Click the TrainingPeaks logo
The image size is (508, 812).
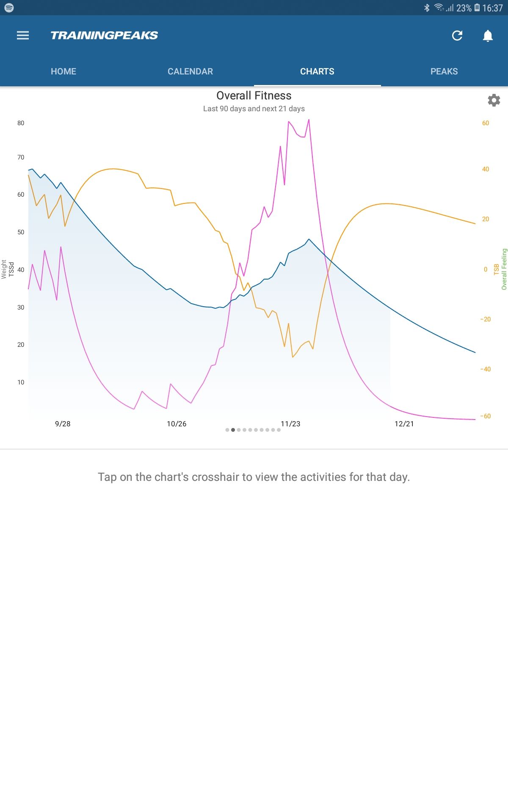104,36
